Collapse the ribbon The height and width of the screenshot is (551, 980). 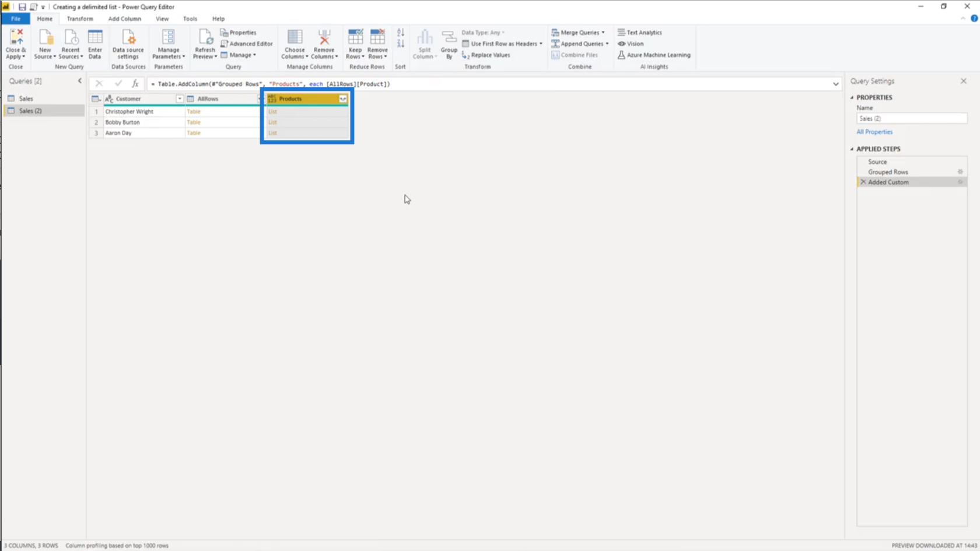(x=963, y=19)
